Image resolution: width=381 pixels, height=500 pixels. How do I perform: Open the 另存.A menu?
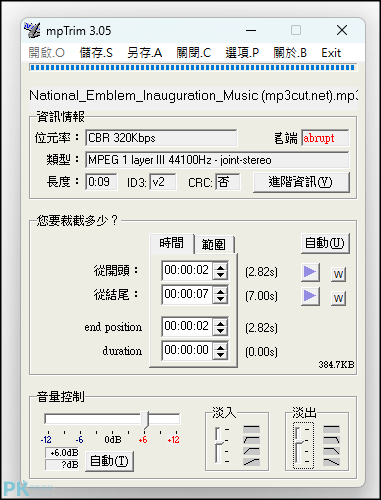(144, 53)
